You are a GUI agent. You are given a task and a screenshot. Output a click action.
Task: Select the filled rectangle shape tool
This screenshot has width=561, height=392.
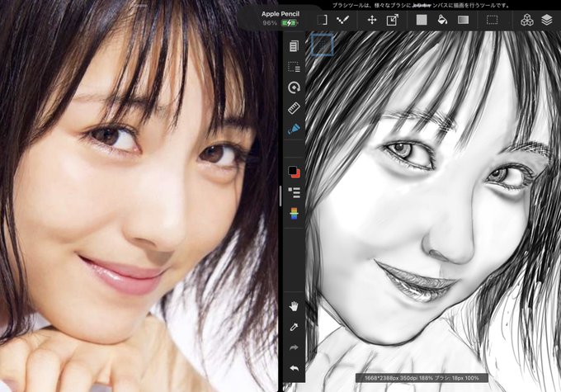point(422,20)
